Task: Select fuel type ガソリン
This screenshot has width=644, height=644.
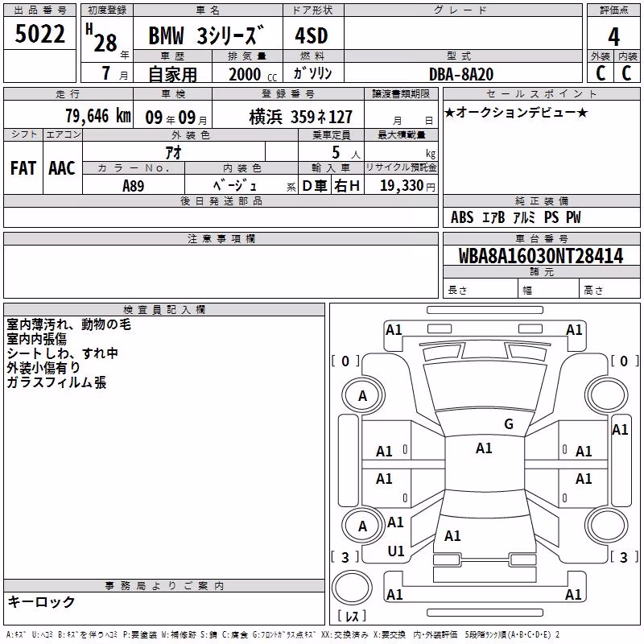Action: pos(312,73)
